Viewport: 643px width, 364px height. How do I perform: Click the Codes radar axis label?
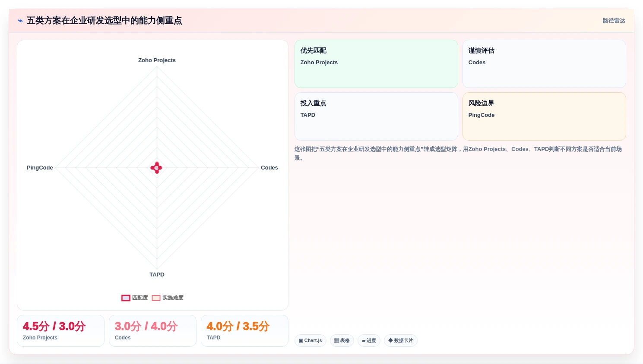[269, 168]
